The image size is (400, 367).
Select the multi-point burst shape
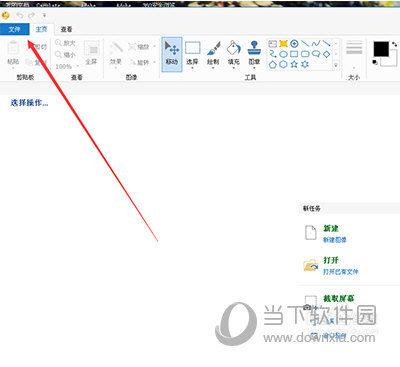coord(305,64)
